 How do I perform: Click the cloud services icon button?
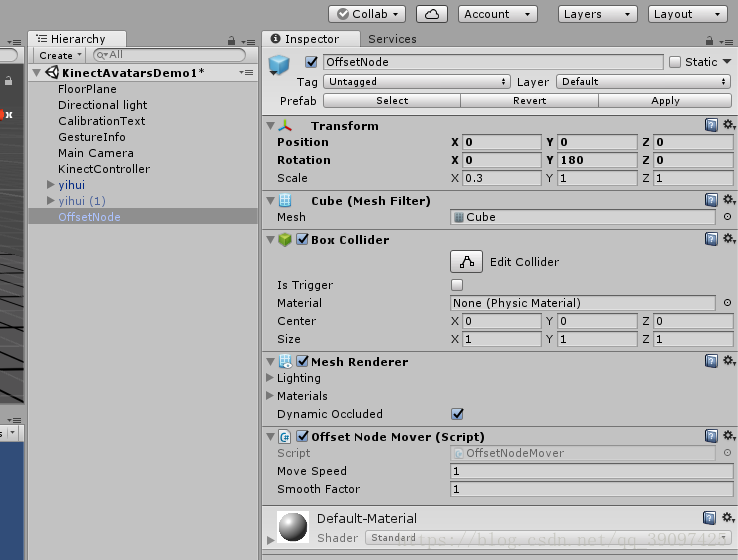(432, 14)
